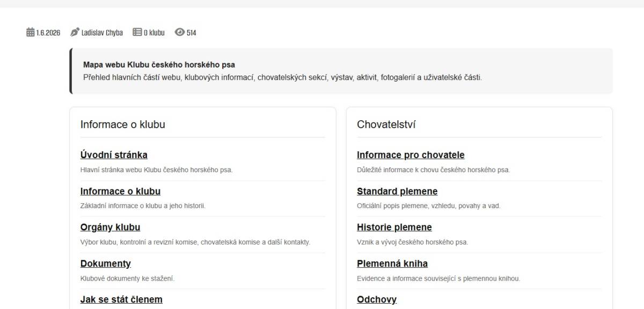Click the Mapa webu Klubu českého horského psa title
The width and height of the screenshot is (644, 309).
(x=159, y=65)
